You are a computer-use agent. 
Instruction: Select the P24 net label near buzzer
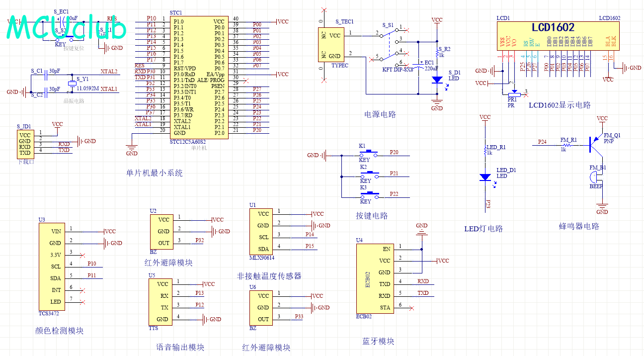pyautogui.click(x=543, y=142)
